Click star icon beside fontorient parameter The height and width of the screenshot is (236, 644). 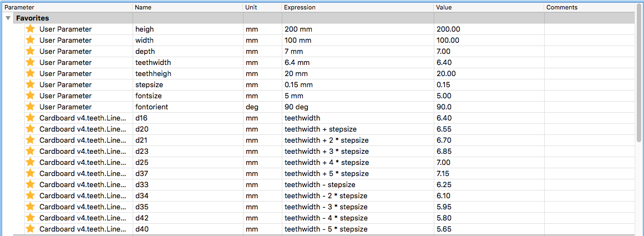(30, 107)
